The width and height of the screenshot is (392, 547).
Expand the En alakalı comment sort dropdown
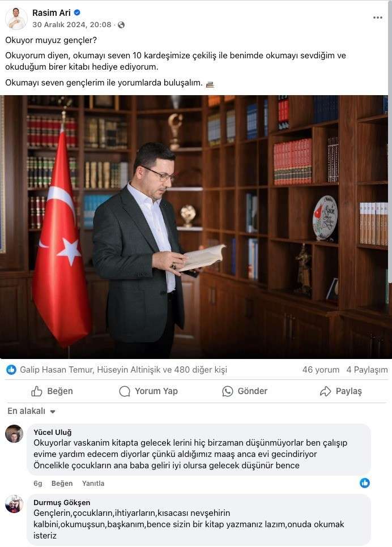pyautogui.click(x=31, y=411)
